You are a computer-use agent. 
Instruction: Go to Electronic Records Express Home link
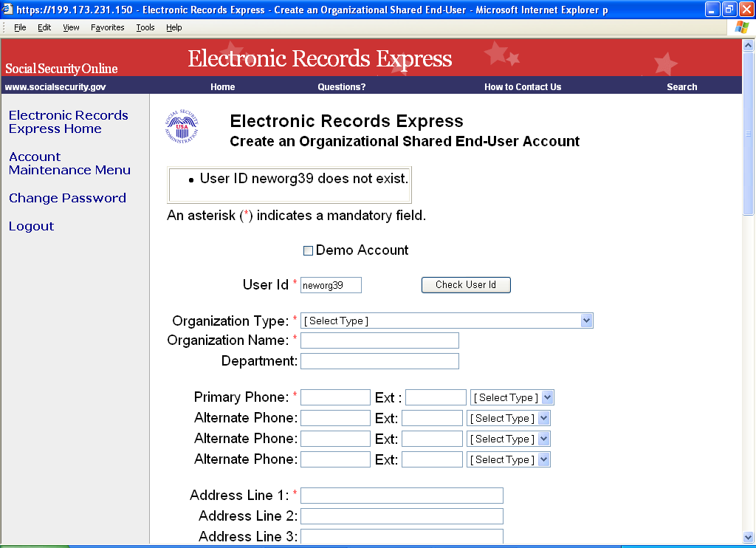point(69,122)
